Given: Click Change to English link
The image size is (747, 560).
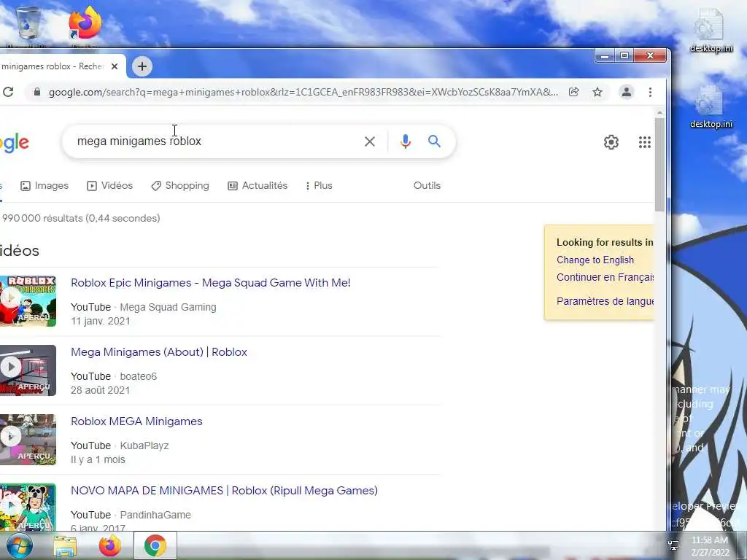Looking at the screenshot, I should coord(595,260).
